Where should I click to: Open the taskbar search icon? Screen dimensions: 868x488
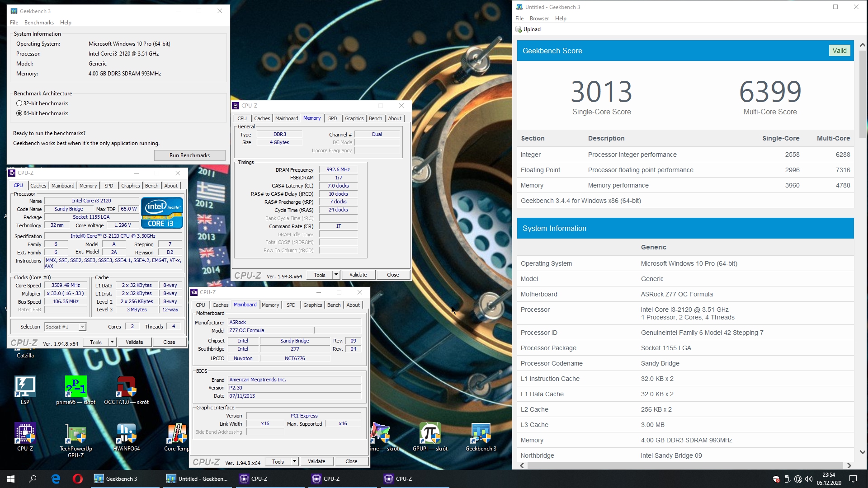(x=33, y=479)
